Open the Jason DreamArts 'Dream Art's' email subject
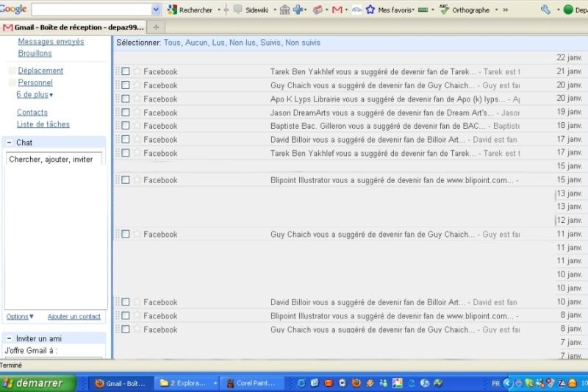Screen dimensions: 588x392 tap(381, 113)
